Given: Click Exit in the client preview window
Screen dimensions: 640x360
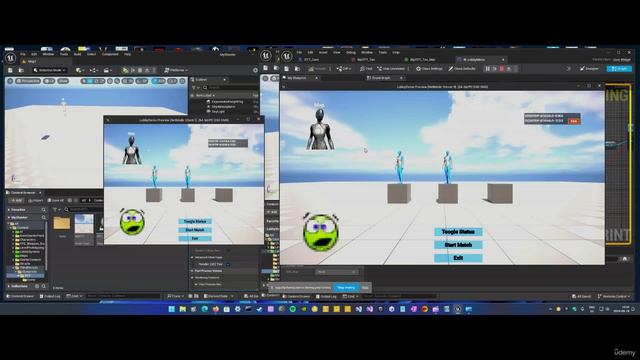Looking at the screenshot, I should tap(195, 238).
